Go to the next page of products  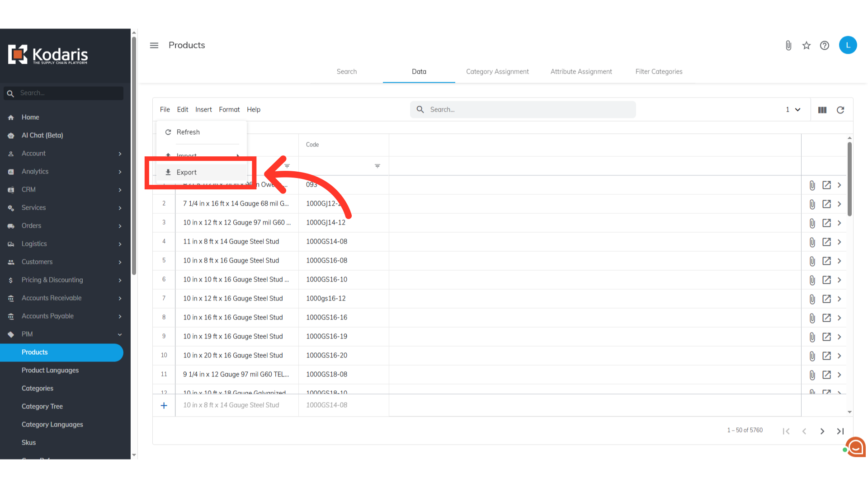click(822, 431)
